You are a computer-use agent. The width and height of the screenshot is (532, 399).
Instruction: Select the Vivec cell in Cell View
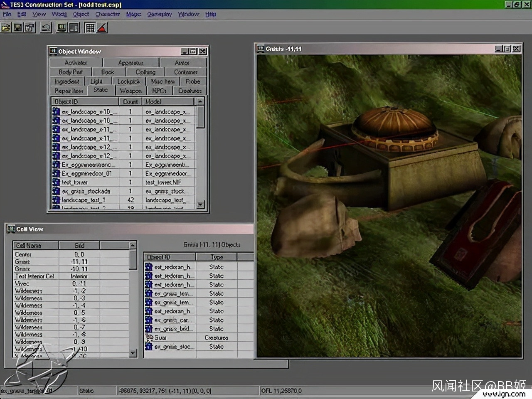(x=22, y=283)
